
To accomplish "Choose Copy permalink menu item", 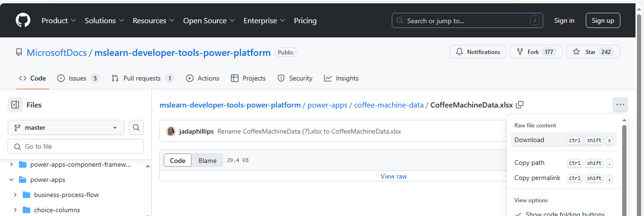I will (564, 178).
